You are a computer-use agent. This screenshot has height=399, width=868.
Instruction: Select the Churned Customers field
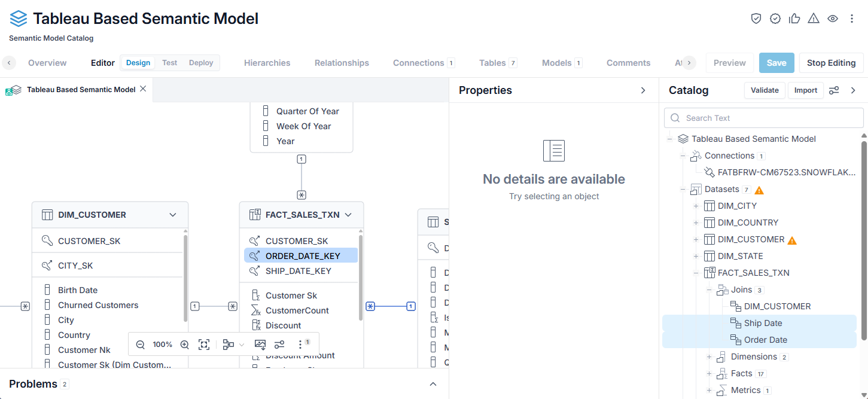pyautogui.click(x=98, y=305)
